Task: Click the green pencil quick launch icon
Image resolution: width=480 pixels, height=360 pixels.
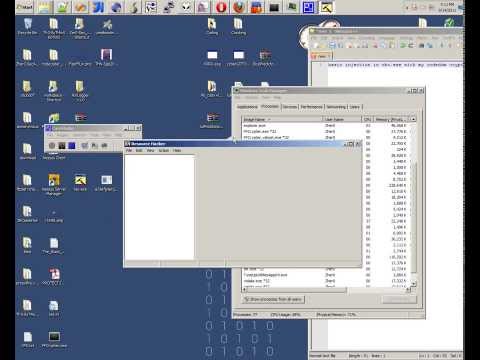Action: (x=62, y=7)
